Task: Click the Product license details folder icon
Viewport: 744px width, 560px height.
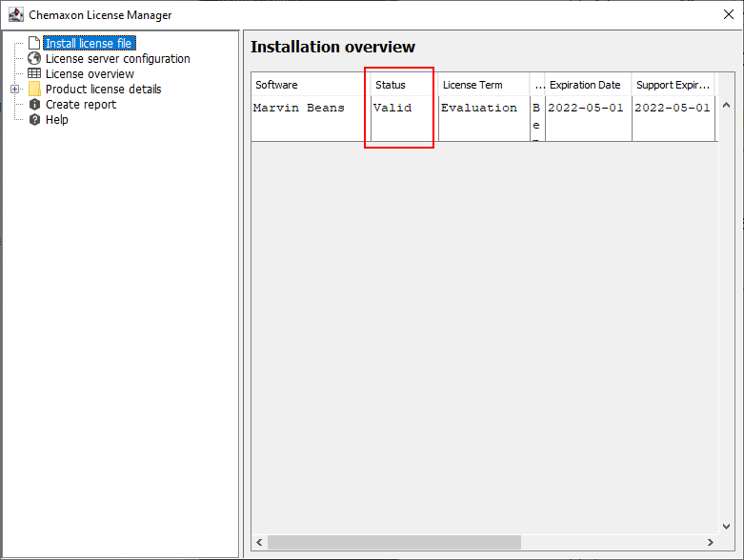Action: coord(34,89)
